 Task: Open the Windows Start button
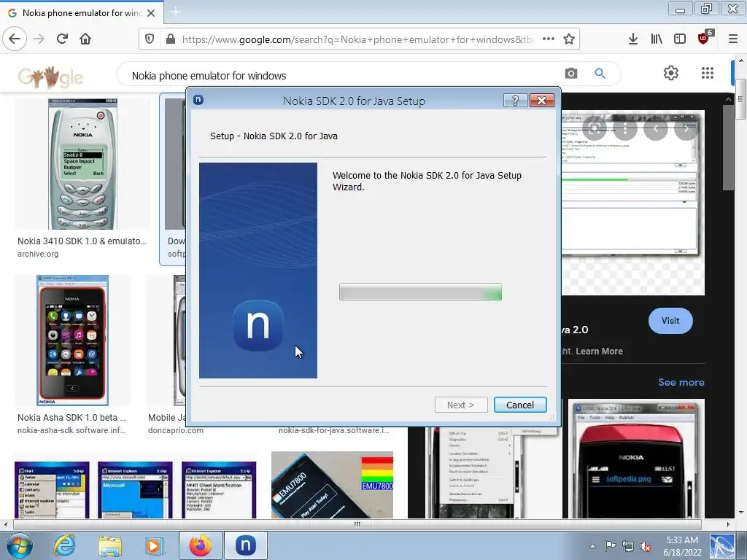coord(19,545)
